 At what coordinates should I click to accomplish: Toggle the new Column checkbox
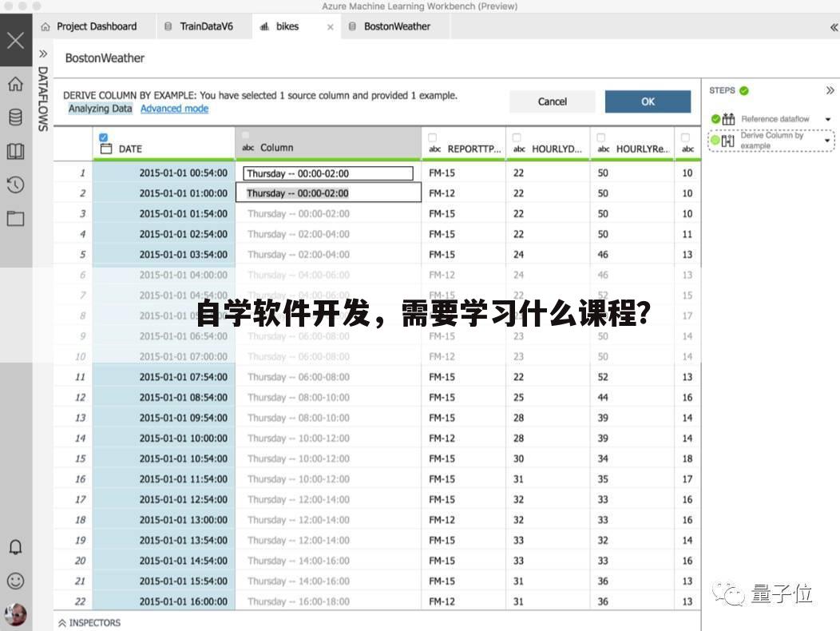(246, 135)
